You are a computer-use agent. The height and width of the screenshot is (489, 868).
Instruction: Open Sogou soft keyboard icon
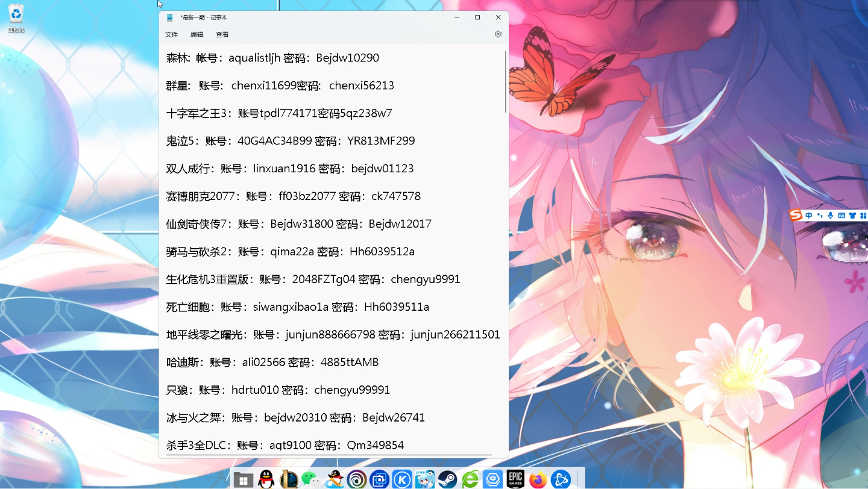pos(841,216)
